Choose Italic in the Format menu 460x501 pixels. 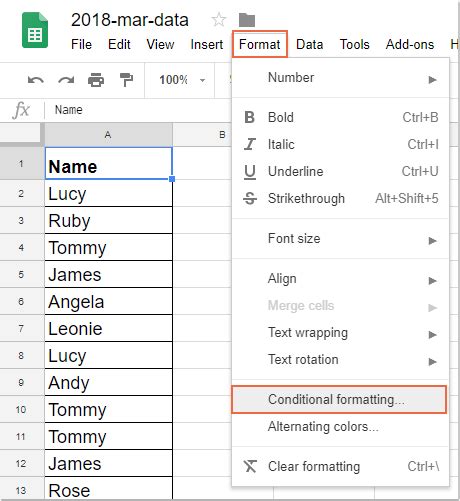341,144
